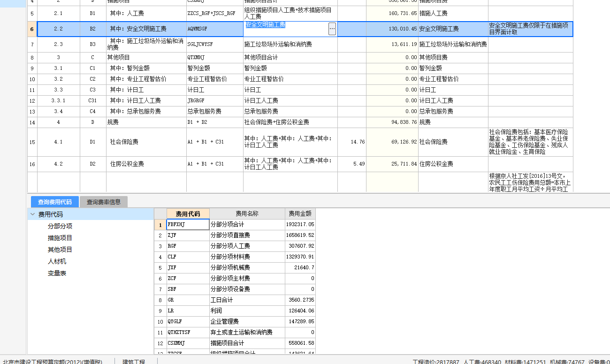
Task: Click the remark 安全文明施工费仅限于在措施项目界面计取
Action: (x=530, y=29)
